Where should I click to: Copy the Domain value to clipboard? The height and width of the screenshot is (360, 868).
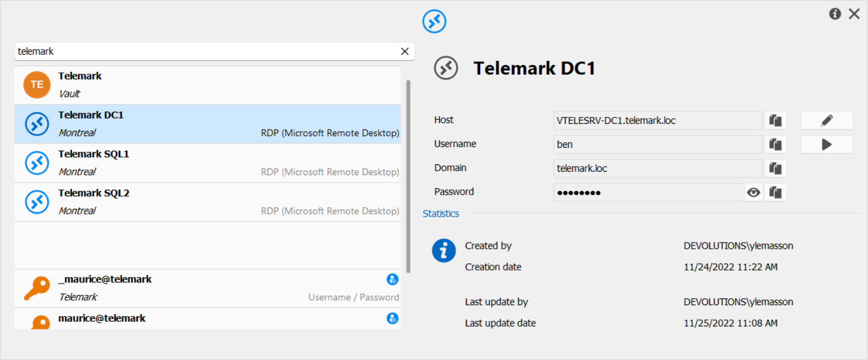coord(775,168)
